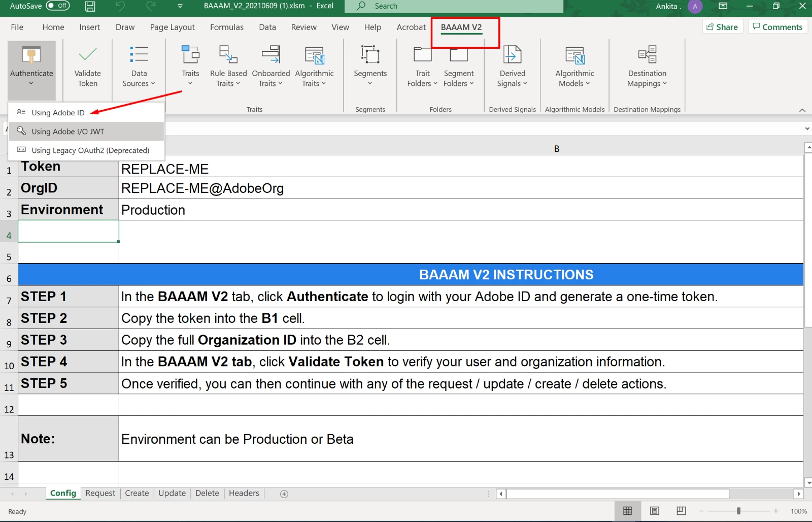Select the row 7 header

pos(9,297)
